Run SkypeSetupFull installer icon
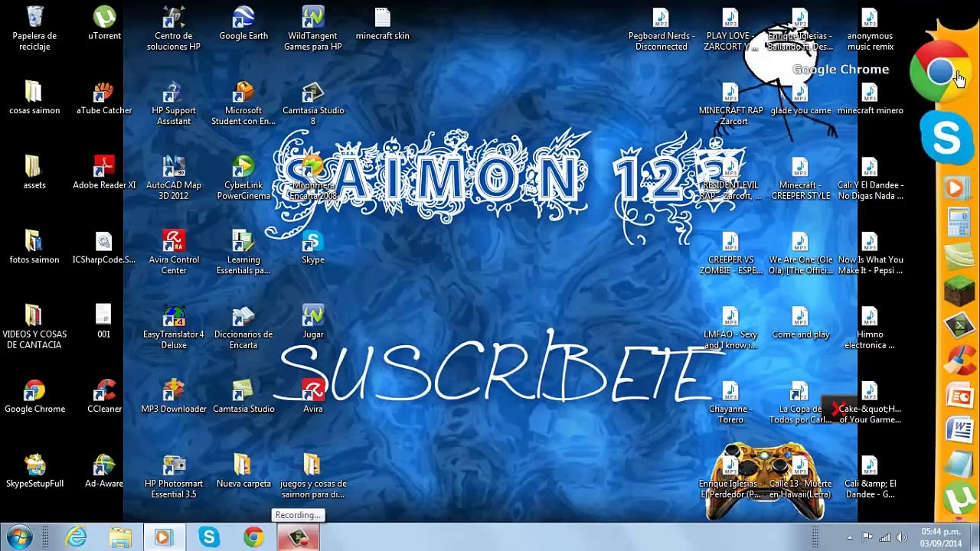Screen dimensions: 980x551 pos(34,471)
